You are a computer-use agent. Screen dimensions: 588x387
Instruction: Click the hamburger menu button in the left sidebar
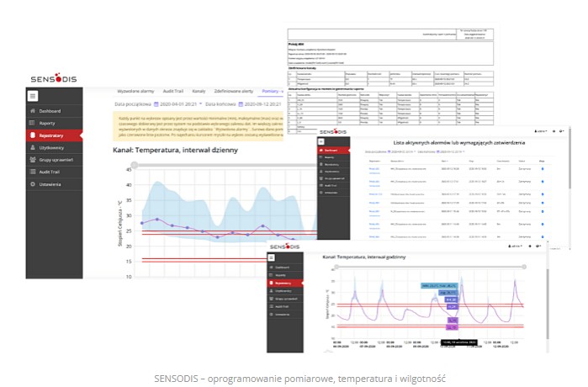pos(33,96)
